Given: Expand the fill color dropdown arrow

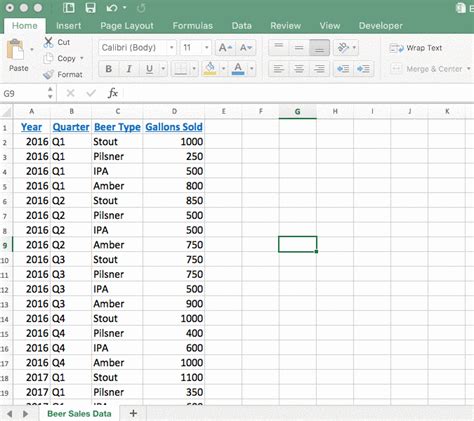Looking at the screenshot, I should coord(223,69).
